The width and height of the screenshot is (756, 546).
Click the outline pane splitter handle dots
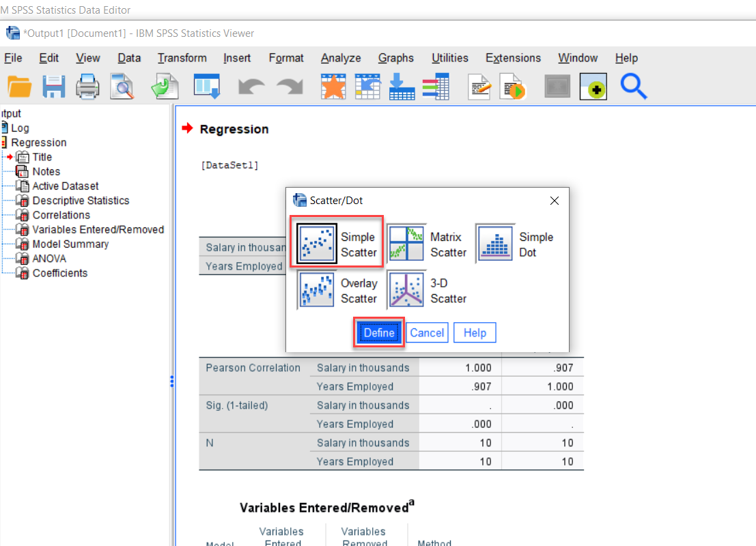[x=171, y=382]
